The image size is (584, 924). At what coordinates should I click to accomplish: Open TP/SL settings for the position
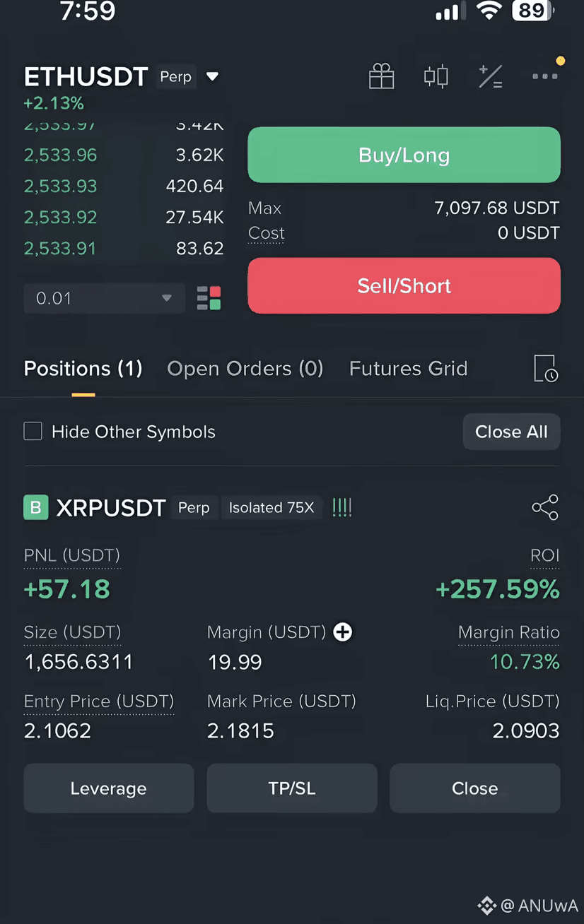click(x=292, y=788)
